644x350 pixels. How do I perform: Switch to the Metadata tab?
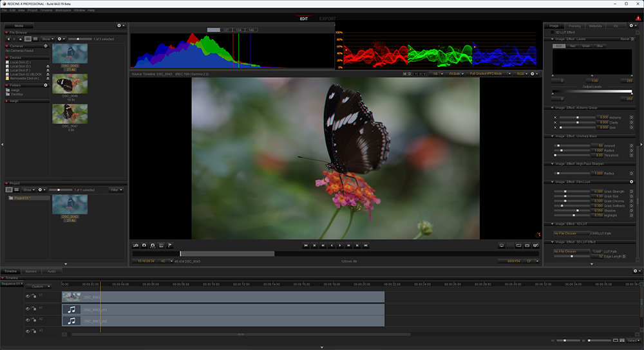coord(595,26)
